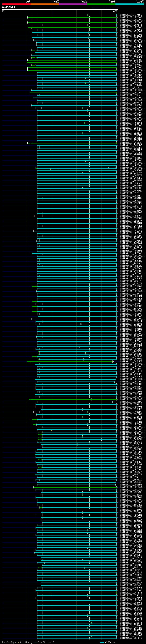Open hit UniRef100_A8CEP3
This screenshot has height=644, width=146.
[x=131, y=48]
